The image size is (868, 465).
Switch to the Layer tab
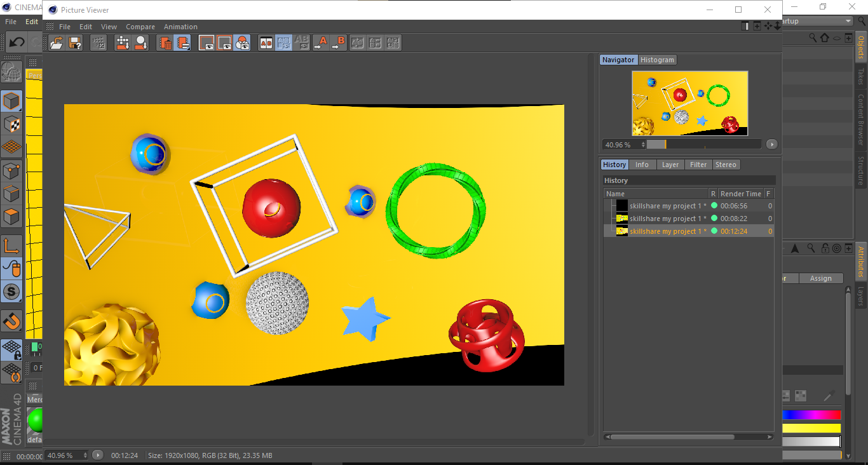[670, 165]
